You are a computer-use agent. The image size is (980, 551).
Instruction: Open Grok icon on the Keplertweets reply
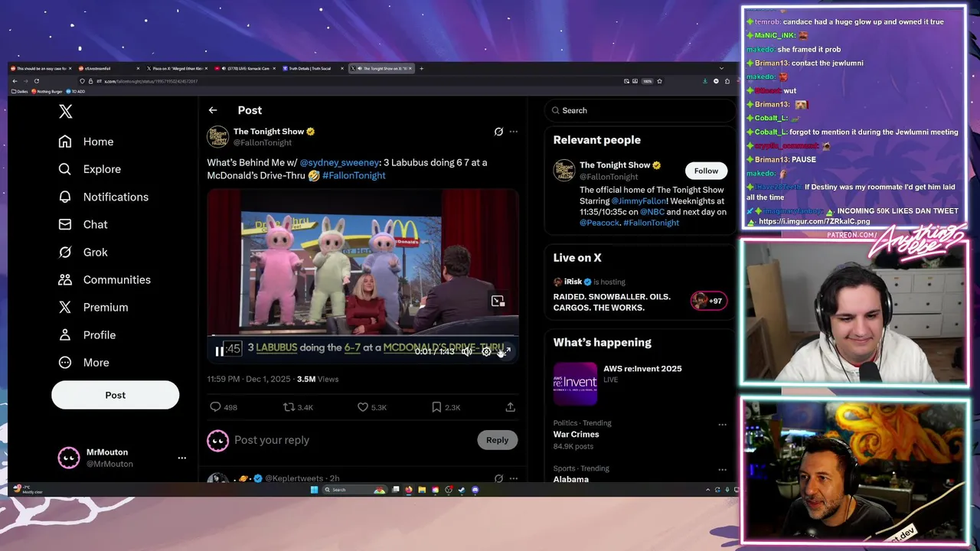click(498, 478)
